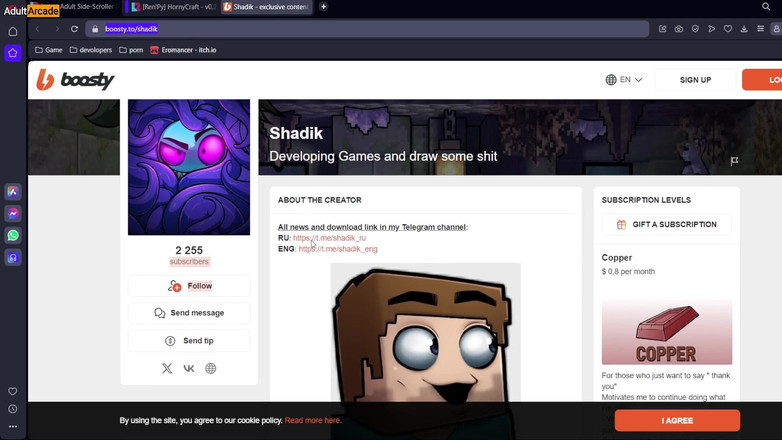Screen dimensions: 782x440
Task: Select the Shadik exclusive content tab
Action: pyautogui.click(x=266, y=6)
